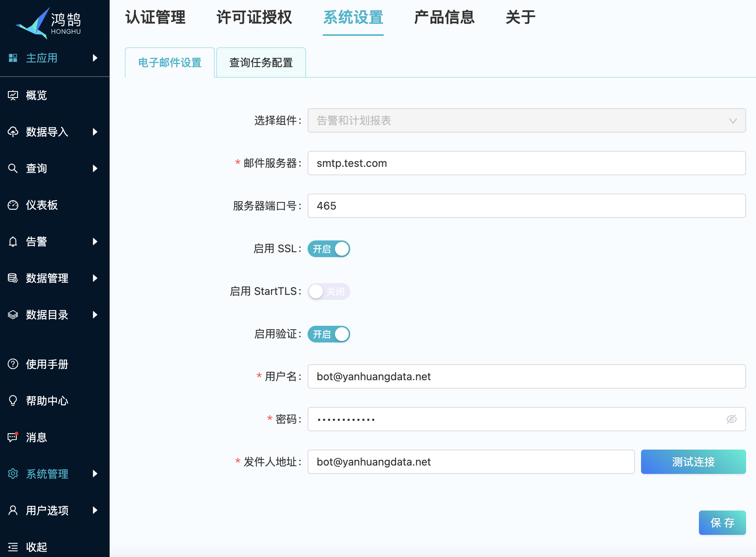Viewport: 756px width, 557px height.
Task: Click the 发件人地址 input field
Action: (471, 462)
